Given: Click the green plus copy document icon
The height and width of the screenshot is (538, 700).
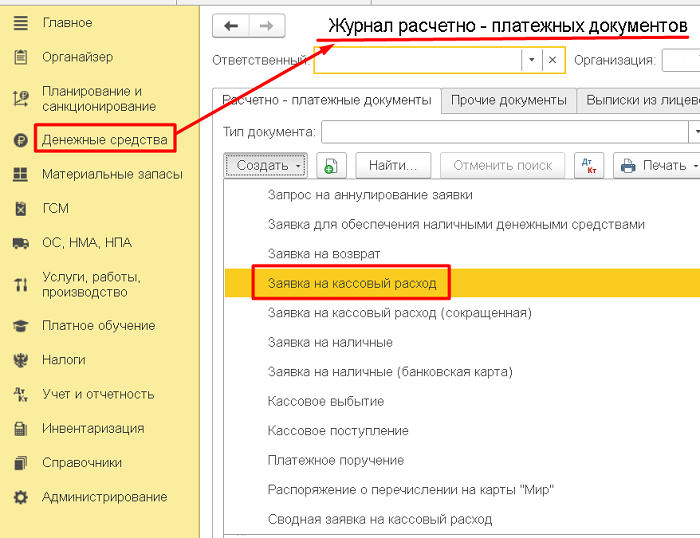Looking at the screenshot, I should pyautogui.click(x=331, y=166).
